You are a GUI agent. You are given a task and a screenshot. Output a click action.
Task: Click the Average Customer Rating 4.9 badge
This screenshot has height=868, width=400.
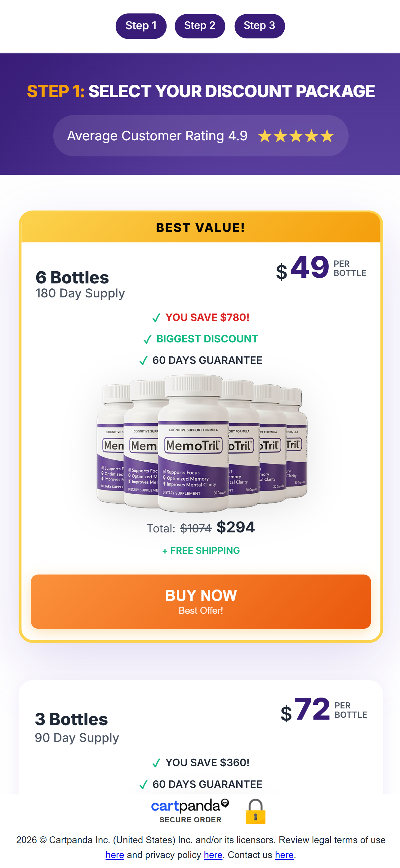[x=201, y=136]
